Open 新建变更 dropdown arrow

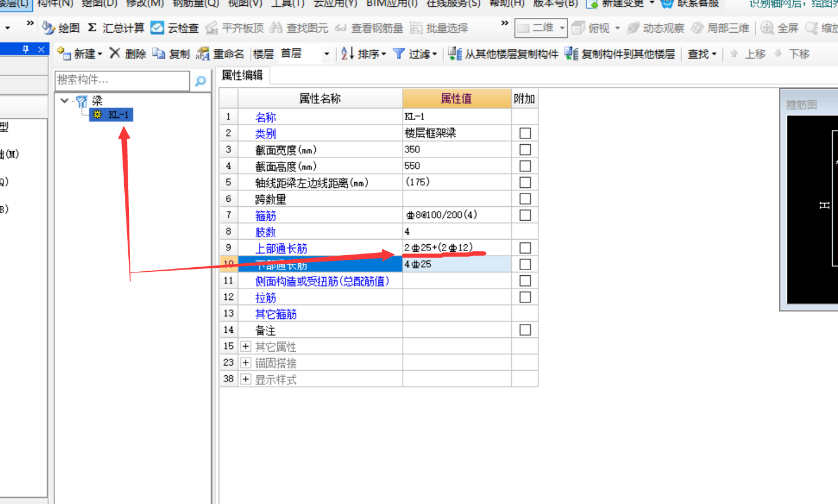tap(652, 3)
